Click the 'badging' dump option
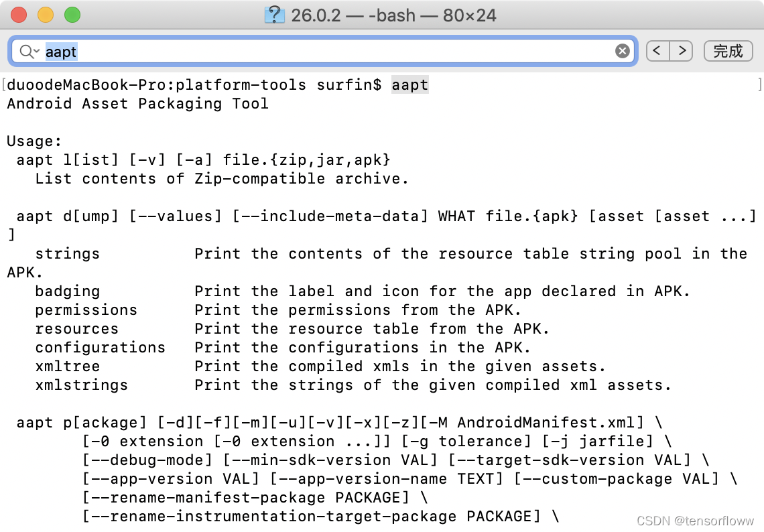Image resolution: width=764 pixels, height=532 pixels. click(67, 291)
